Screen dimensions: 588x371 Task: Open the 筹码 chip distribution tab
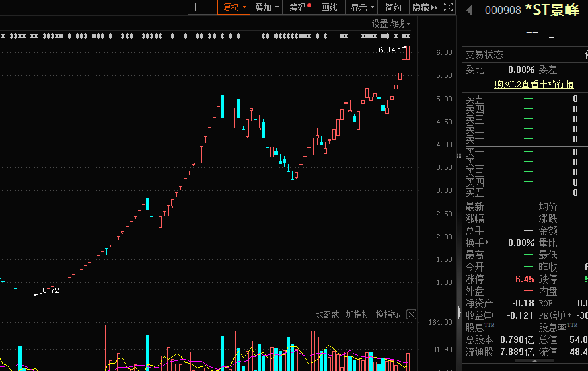point(299,7)
